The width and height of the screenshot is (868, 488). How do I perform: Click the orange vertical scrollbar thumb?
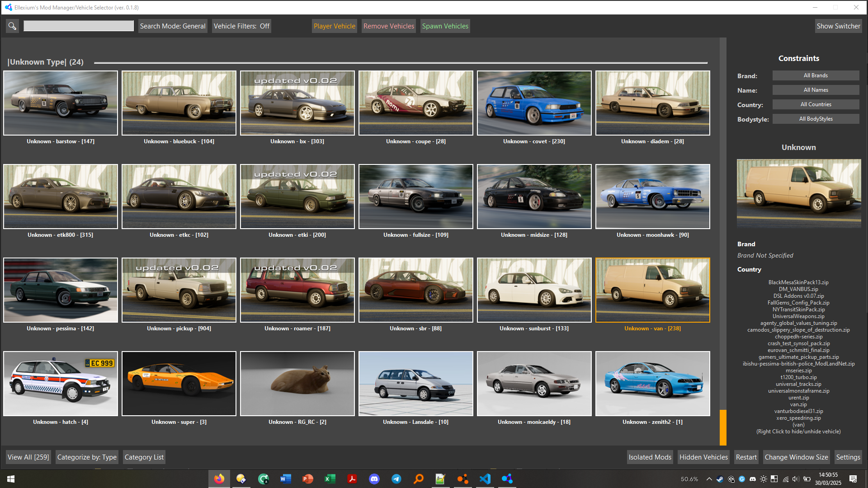click(723, 427)
